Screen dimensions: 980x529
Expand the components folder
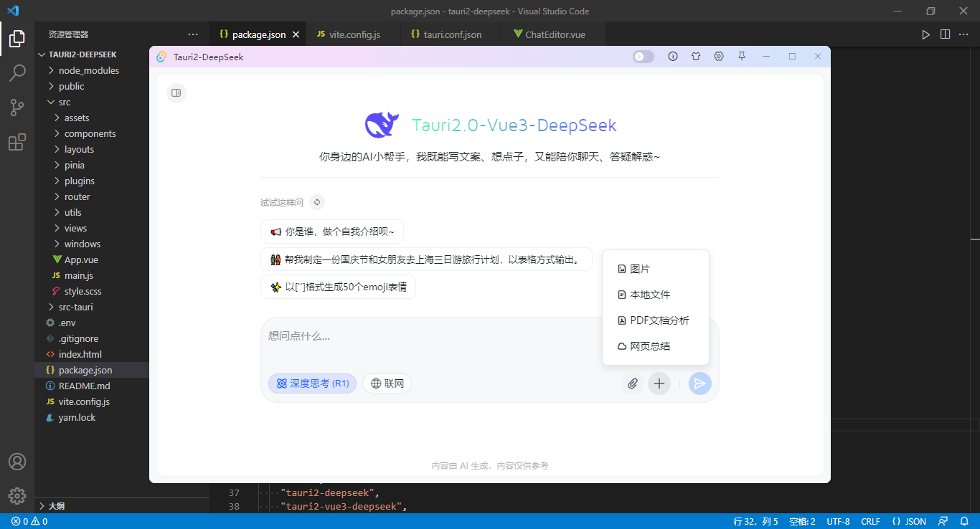(x=92, y=133)
